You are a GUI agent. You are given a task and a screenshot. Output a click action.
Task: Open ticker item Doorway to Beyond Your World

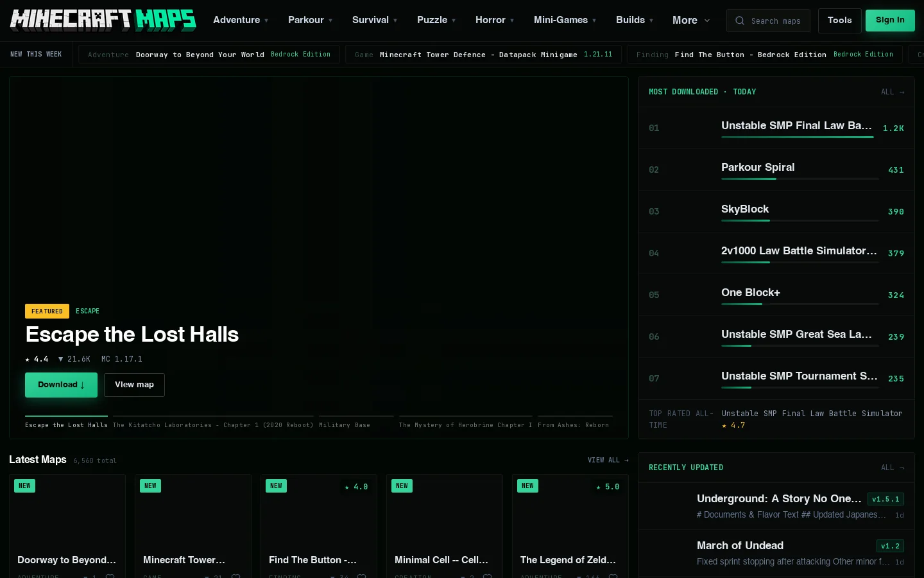[x=209, y=55]
